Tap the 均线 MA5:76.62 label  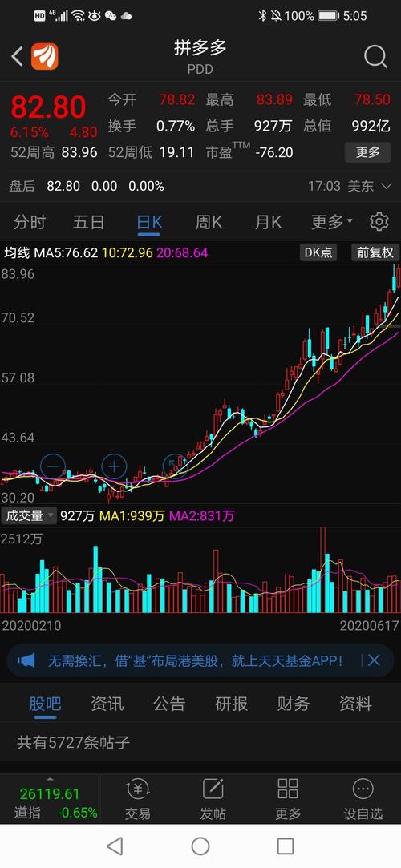[51, 253]
